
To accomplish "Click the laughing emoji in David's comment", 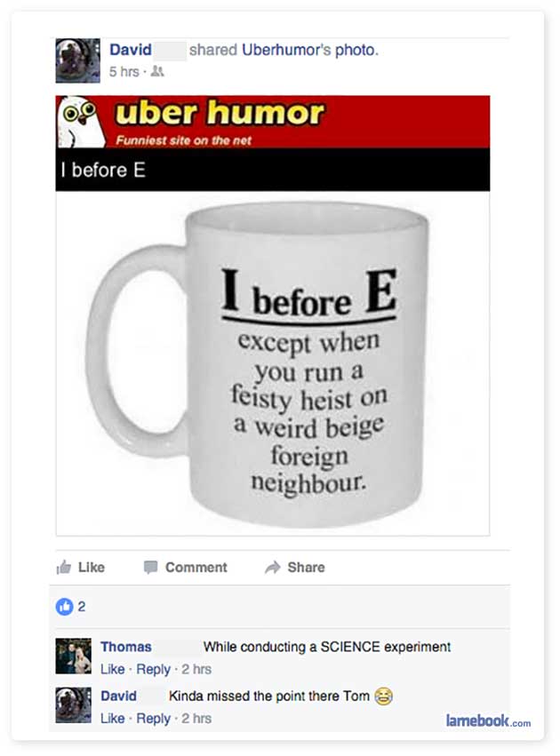I will [383, 696].
